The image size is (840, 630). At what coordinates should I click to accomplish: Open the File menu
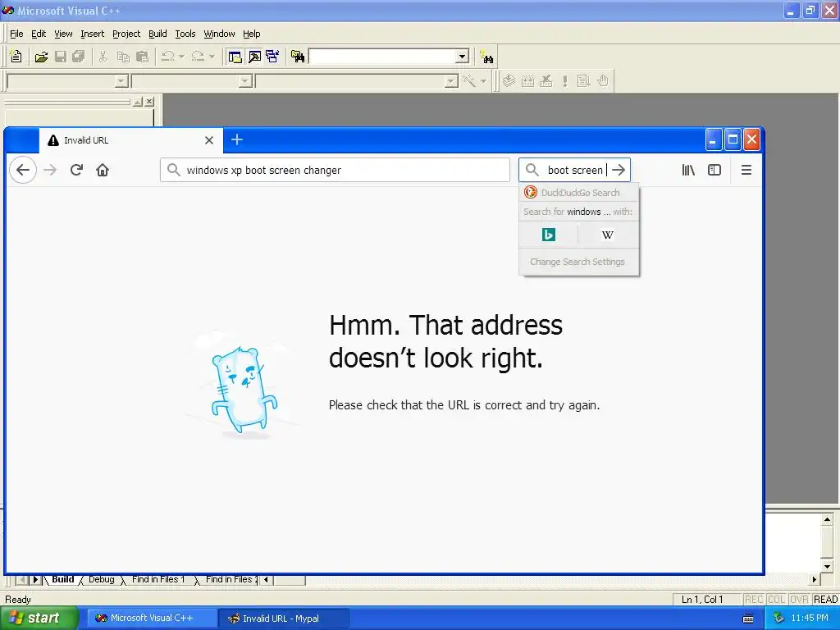pyautogui.click(x=16, y=34)
